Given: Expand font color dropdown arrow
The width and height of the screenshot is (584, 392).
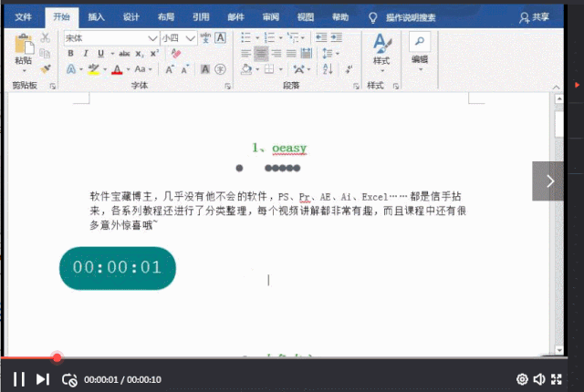Looking at the screenshot, I should pyautogui.click(x=127, y=69).
